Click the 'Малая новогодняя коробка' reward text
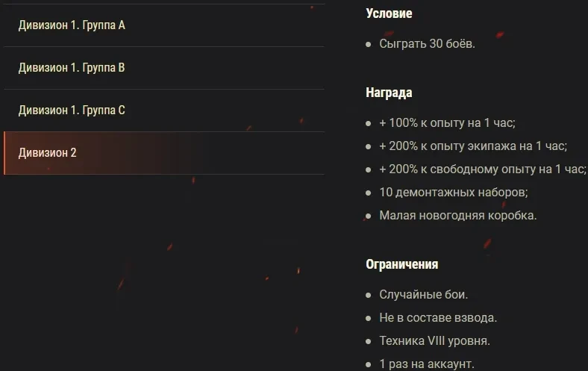 (457, 216)
